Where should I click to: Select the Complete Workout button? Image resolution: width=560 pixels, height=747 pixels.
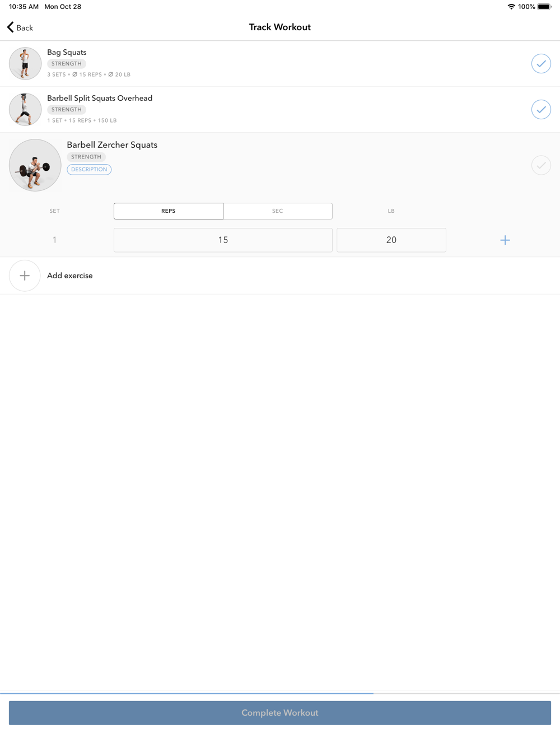tap(280, 713)
